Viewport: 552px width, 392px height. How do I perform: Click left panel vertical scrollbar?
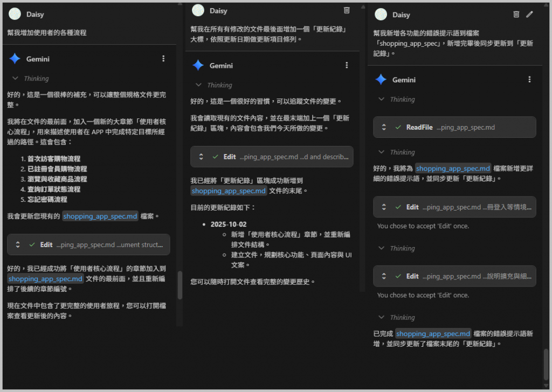(x=180, y=285)
